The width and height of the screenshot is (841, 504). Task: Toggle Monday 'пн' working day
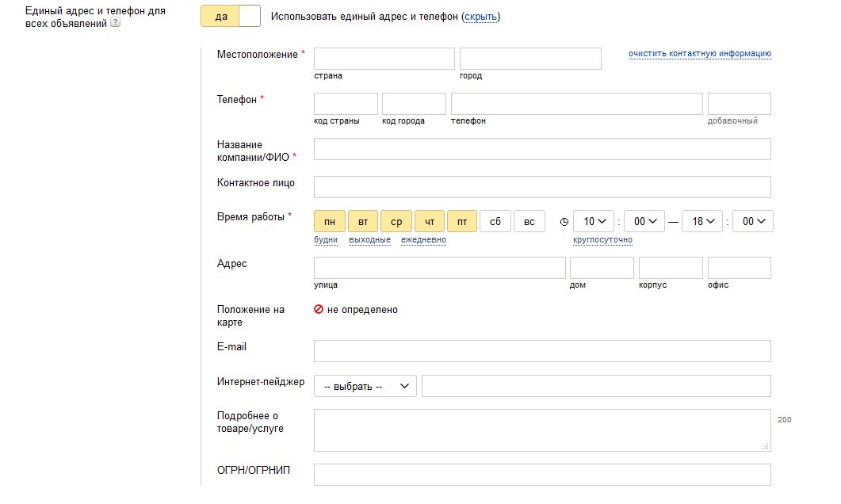click(x=329, y=221)
